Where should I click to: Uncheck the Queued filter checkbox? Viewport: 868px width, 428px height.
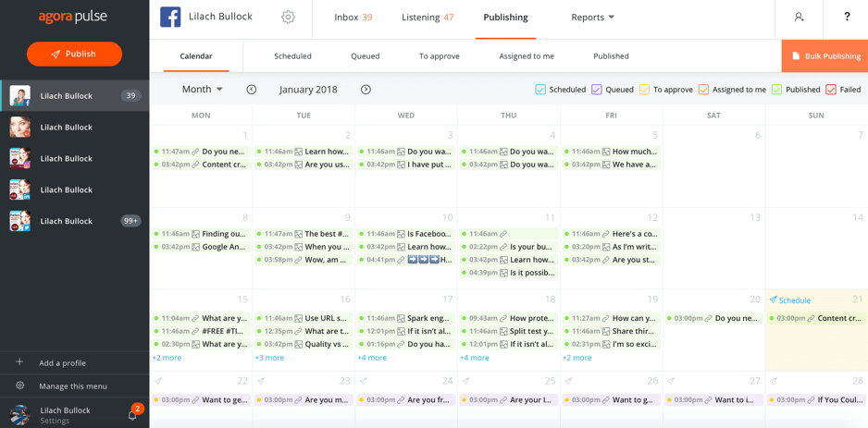[x=597, y=90]
